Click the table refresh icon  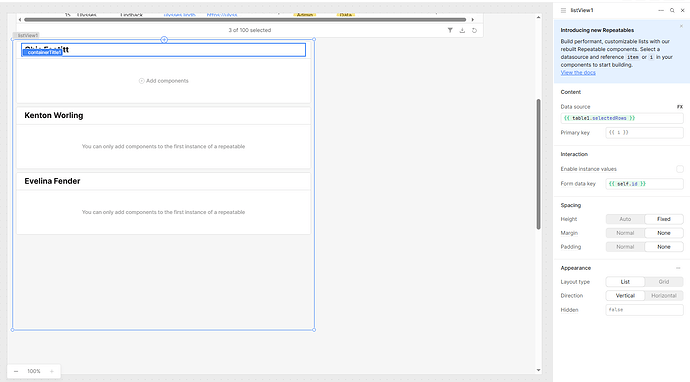[474, 30]
